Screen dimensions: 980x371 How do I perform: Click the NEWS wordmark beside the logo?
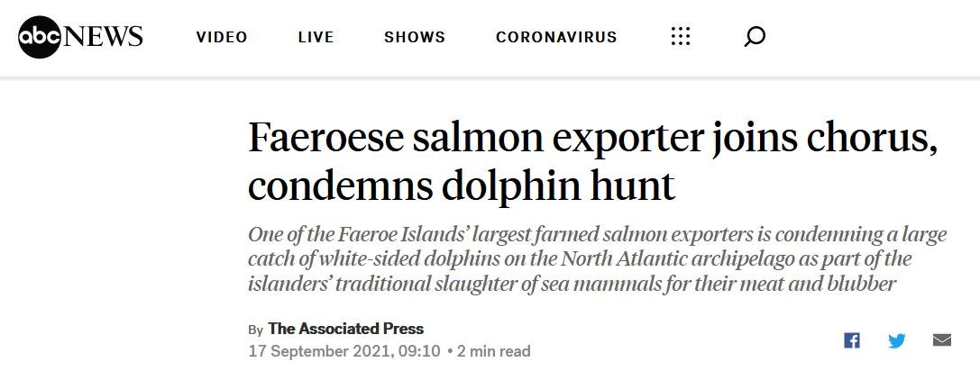click(x=103, y=37)
